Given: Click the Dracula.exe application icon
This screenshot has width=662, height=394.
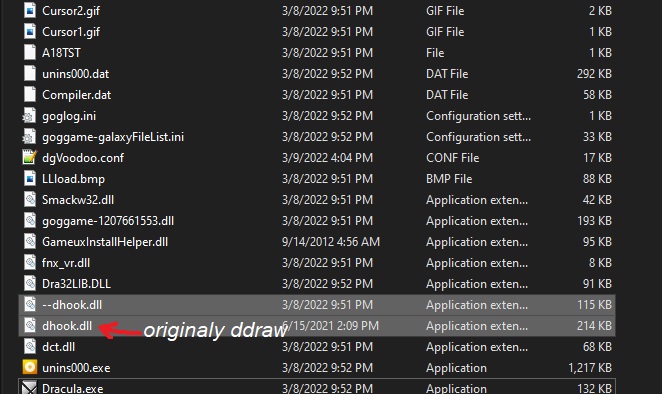Looking at the screenshot, I should [30, 388].
